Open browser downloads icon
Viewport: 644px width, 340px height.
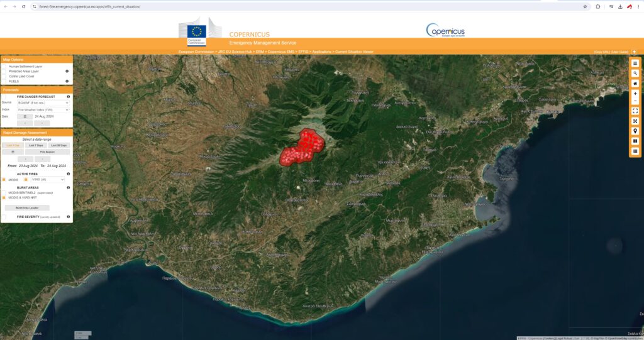click(x=620, y=6)
